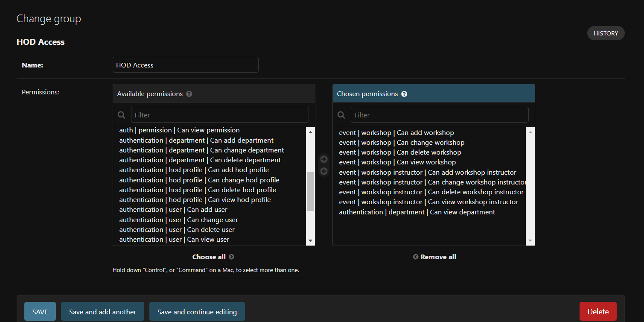Select 'Can change workshop instructor' chosen permission
644x322 pixels.
point(430,182)
